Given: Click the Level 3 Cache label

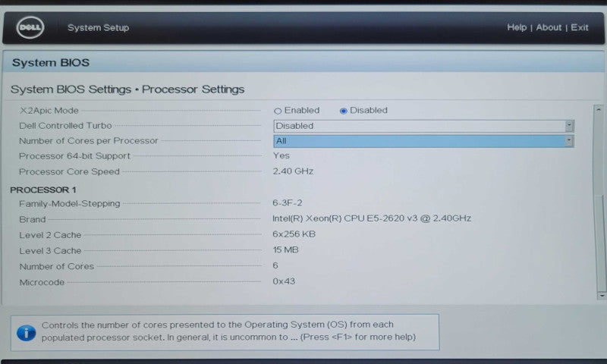Looking at the screenshot, I should (50, 251).
